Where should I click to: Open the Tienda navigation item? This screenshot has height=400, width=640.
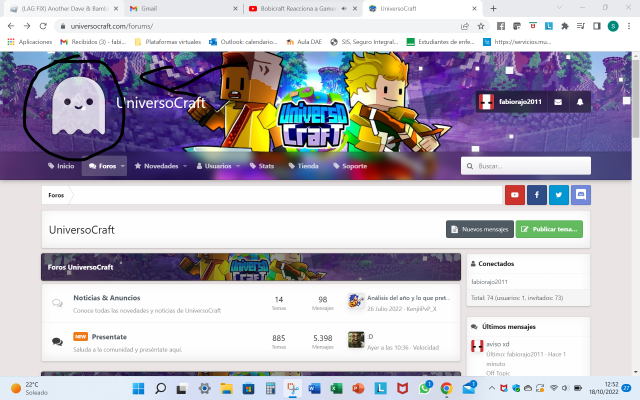click(x=303, y=166)
